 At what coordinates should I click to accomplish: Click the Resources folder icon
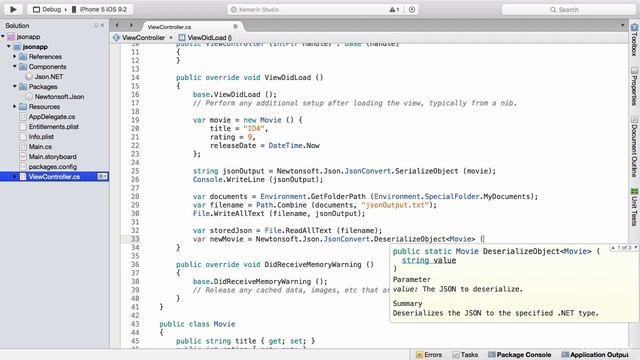pyautogui.click(x=23, y=107)
